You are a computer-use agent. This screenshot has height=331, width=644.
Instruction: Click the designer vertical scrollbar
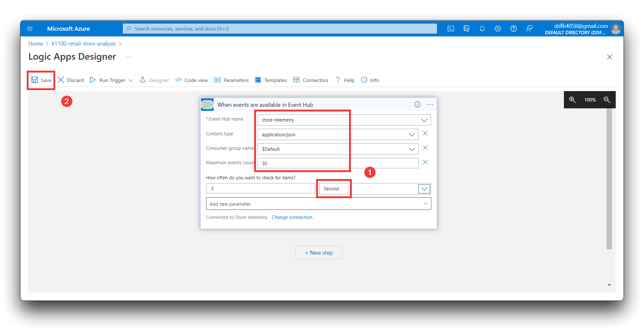pos(609,178)
